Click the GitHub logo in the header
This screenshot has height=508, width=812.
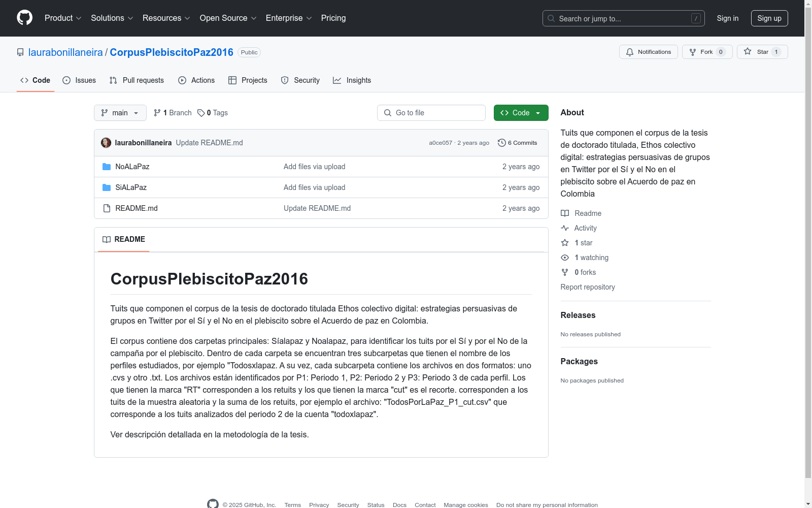[24, 18]
